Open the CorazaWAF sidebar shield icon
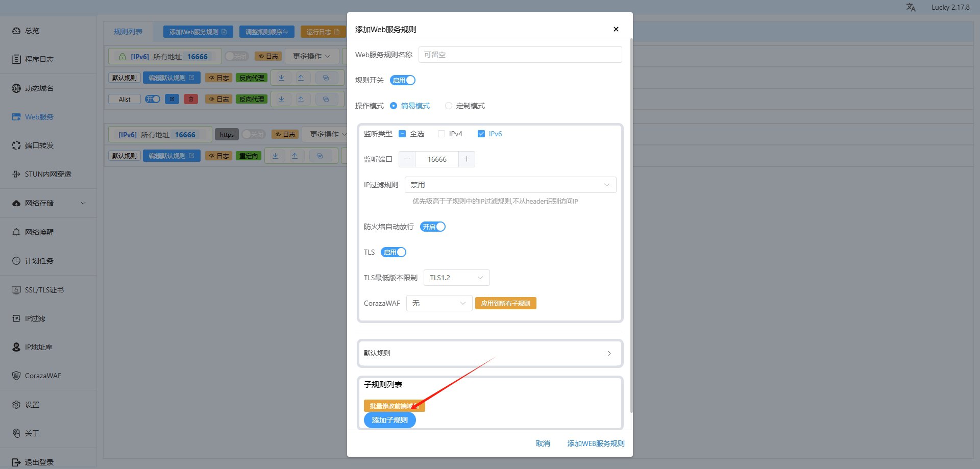Image resolution: width=980 pixels, height=469 pixels. (x=16, y=376)
